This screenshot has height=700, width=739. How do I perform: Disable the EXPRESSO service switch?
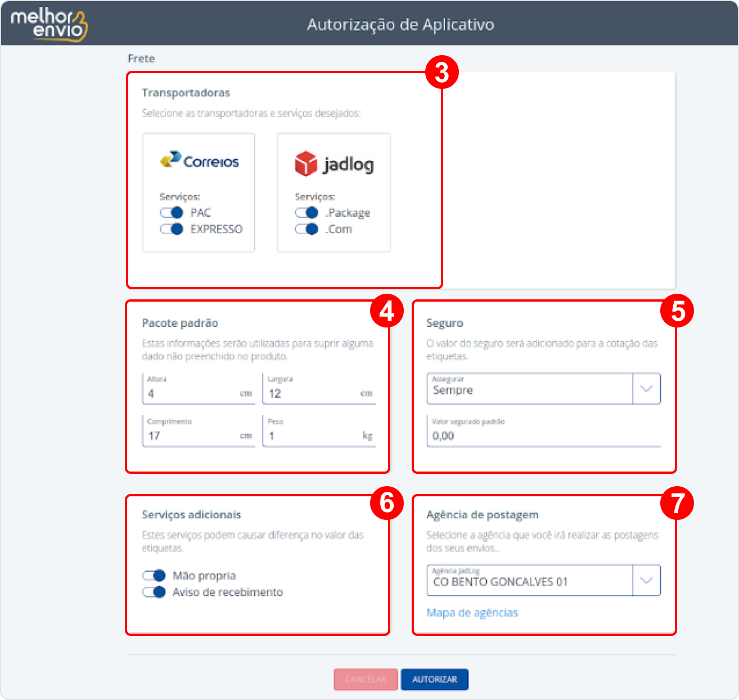tap(172, 229)
